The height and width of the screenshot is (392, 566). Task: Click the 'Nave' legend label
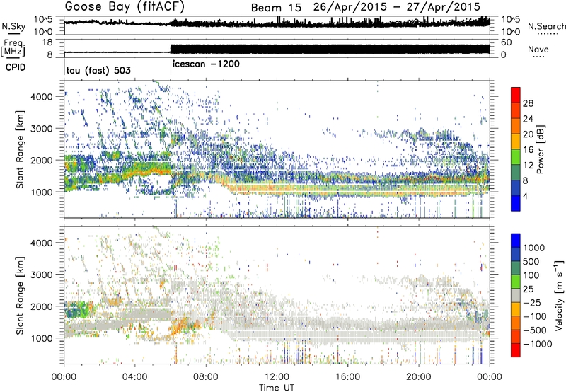point(538,50)
